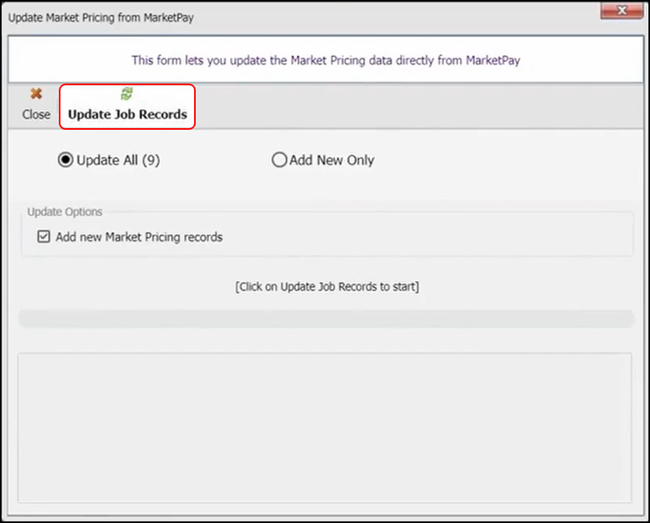The height and width of the screenshot is (523, 650).
Task: Click the "Add new Market Pricing records" label text
Action: [139, 237]
